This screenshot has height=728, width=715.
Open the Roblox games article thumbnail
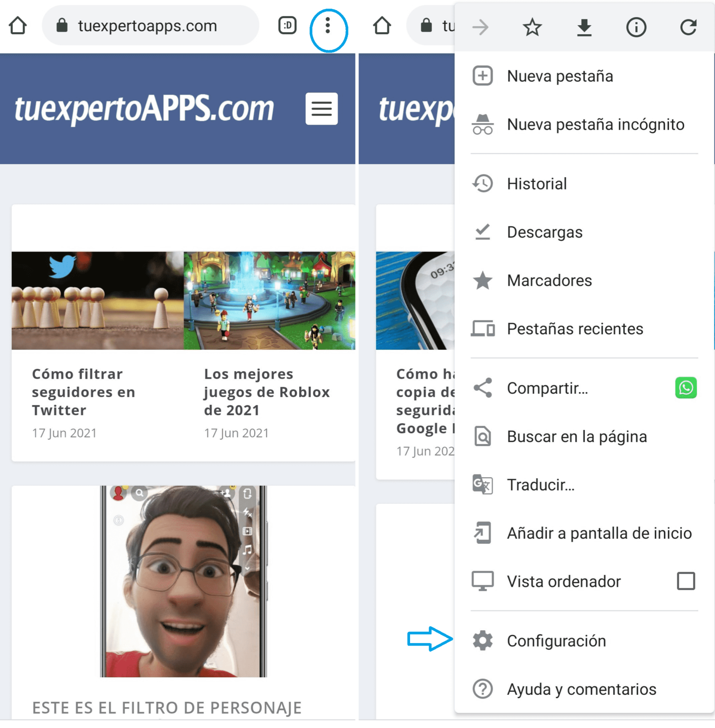coord(269,300)
